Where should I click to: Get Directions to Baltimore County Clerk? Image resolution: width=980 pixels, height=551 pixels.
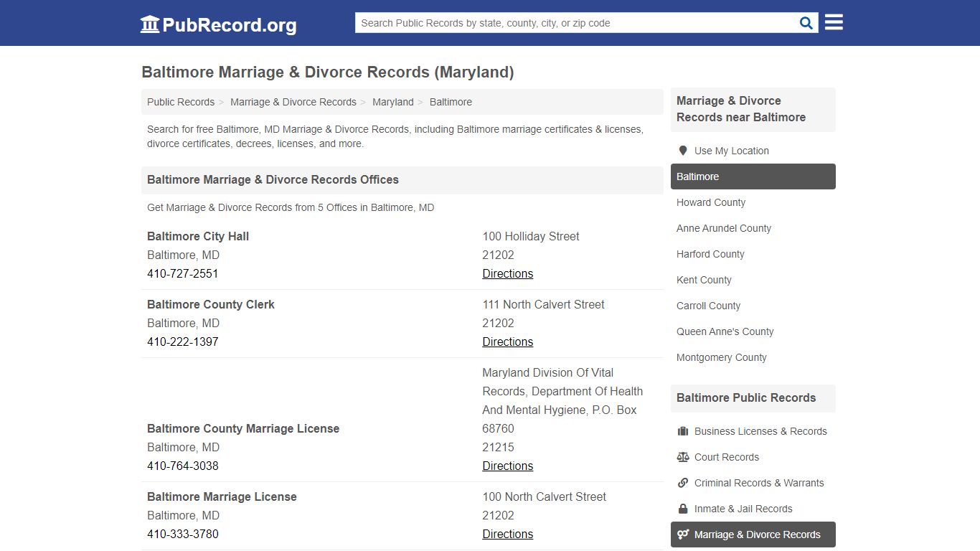pos(508,342)
